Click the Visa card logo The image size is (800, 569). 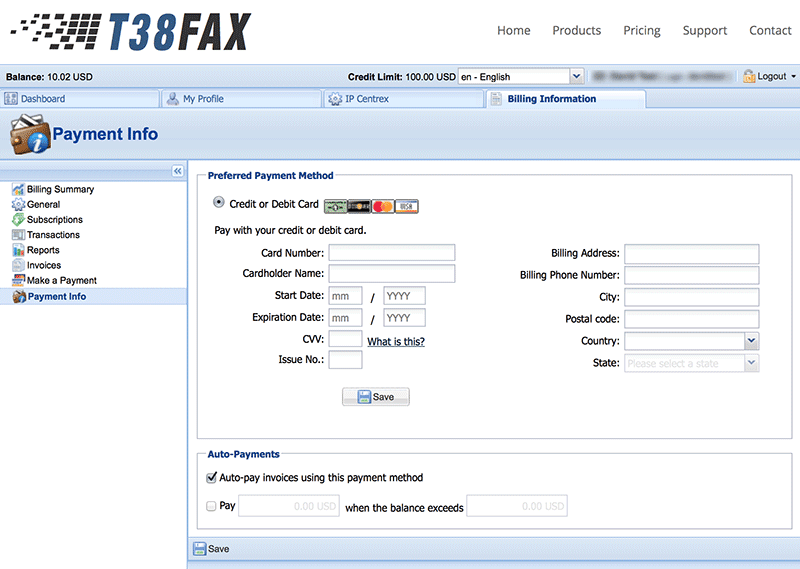click(x=407, y=206)
